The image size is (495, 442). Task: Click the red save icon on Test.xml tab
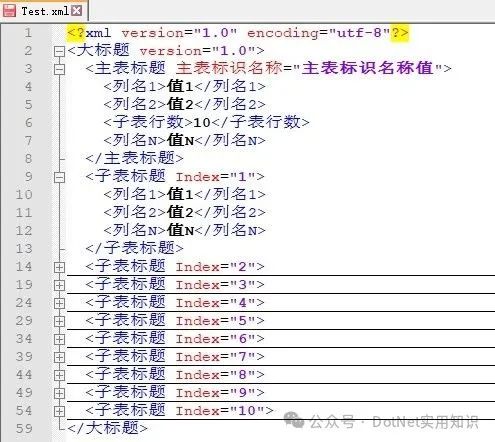tap(9, 10)
